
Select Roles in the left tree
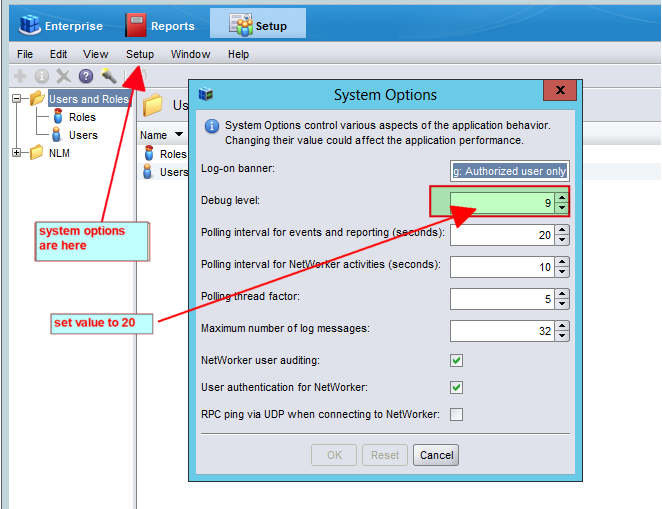click(82, 117)
